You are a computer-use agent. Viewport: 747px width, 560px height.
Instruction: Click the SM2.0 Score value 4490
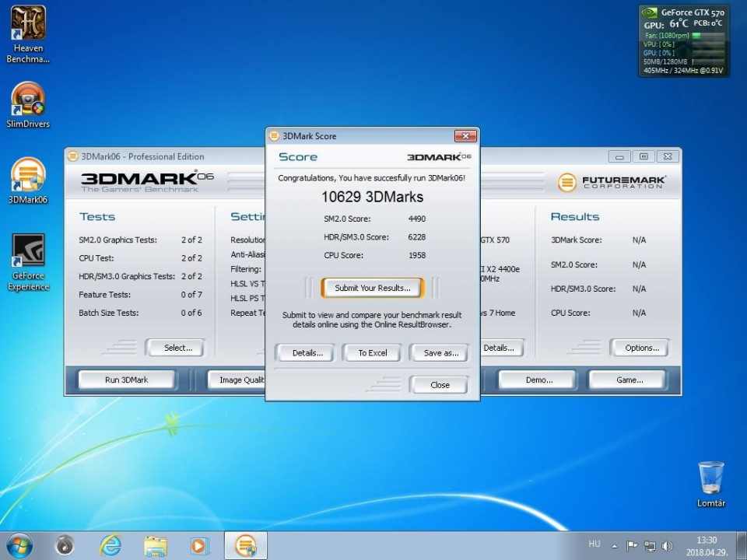417,219
